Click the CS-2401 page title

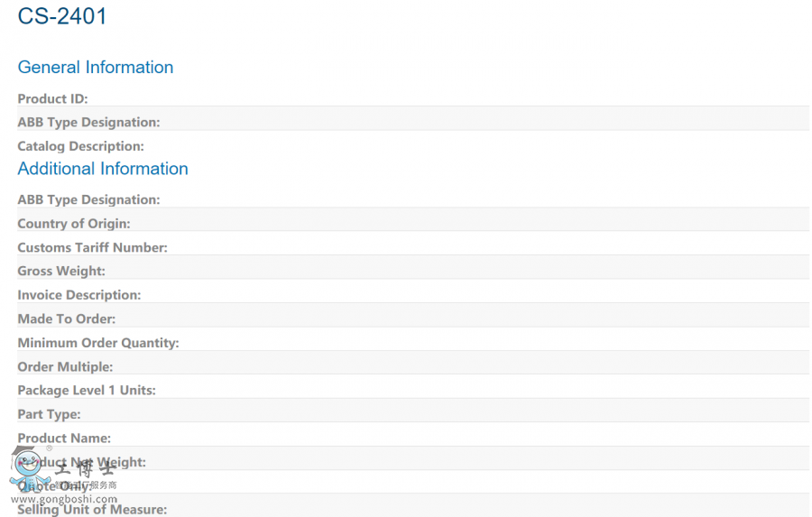tap(62, 16)
